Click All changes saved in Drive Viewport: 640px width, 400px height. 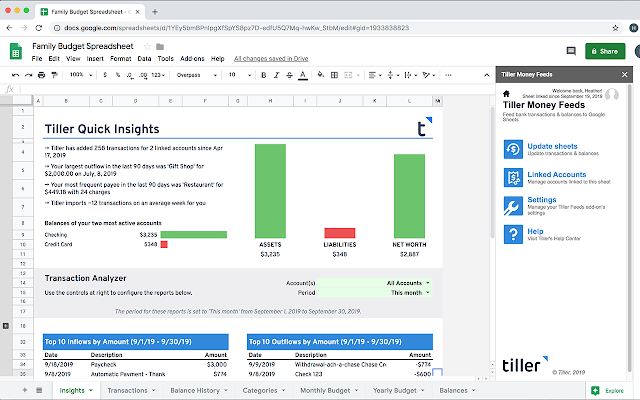271,59
